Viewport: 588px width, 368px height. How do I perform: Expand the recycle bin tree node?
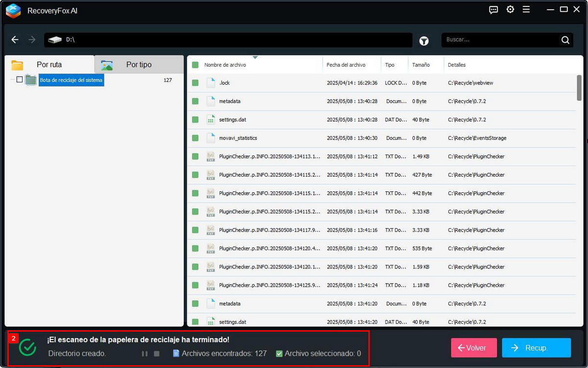(12, 79)
